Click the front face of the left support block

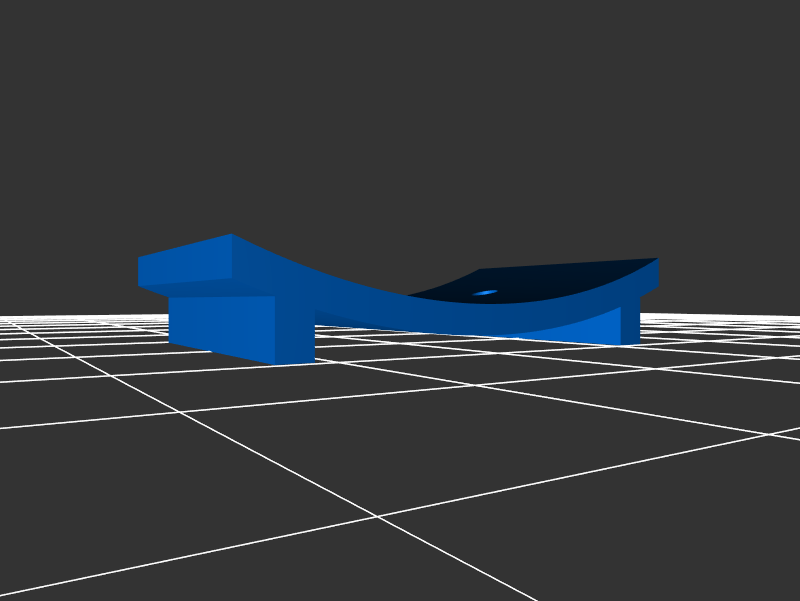point(221,325)
